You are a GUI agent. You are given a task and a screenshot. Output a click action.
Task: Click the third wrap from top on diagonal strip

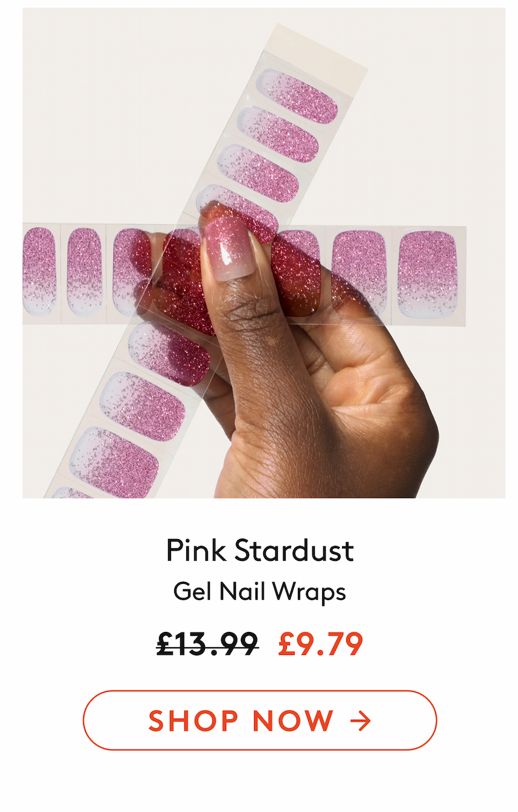[x=258, y=172]
